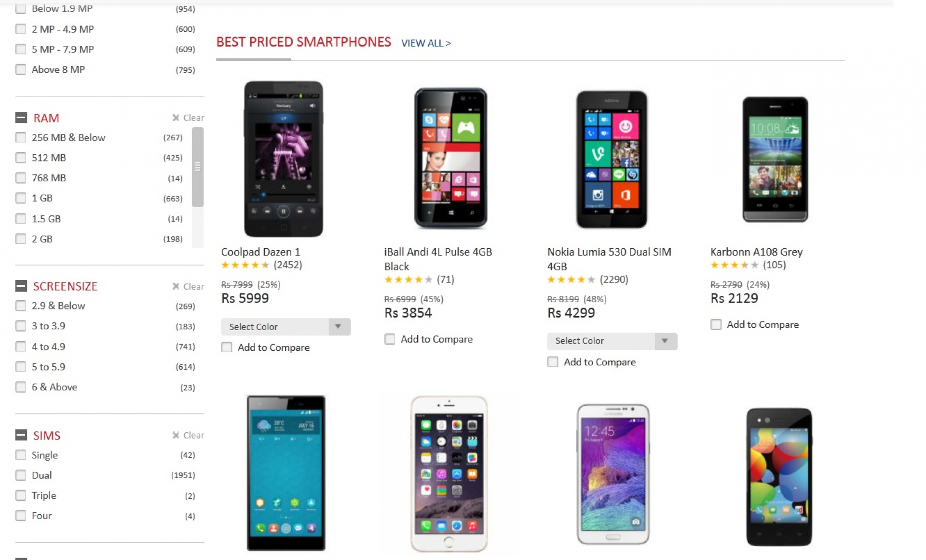The height and width of the screenshot is (560, 926).
Task: Check the Dual SIM filter option
Action: coord(20,475)
